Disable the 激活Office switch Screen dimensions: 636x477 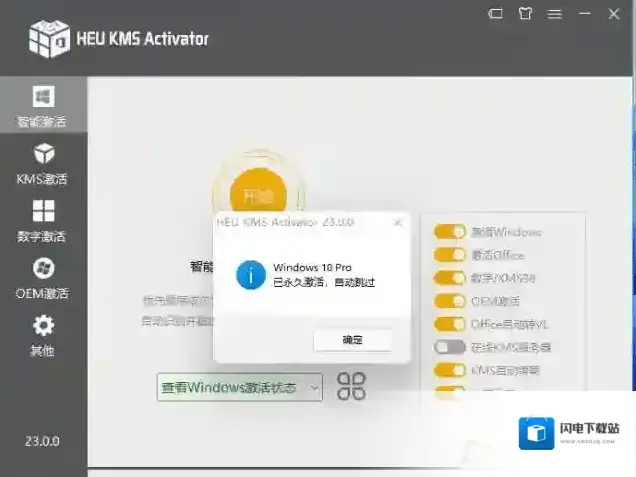pyautogui.click(x=450, y=255)
